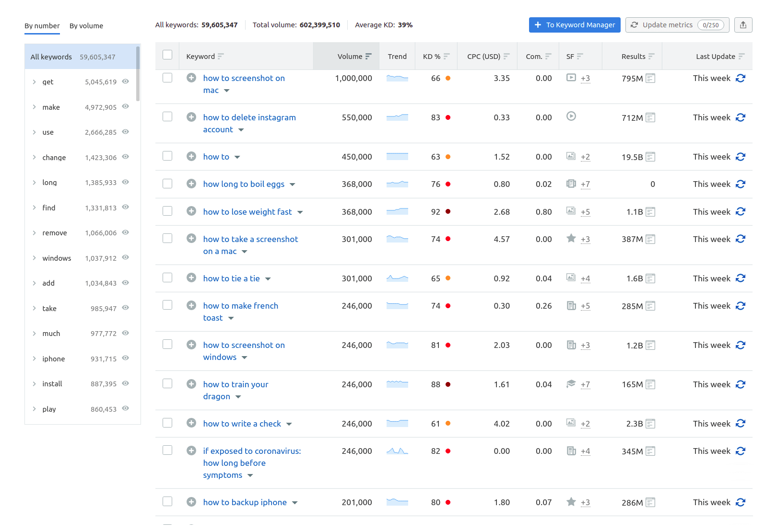
Task: Click the 'To Keyword Manager' button
Action: click(x=574, y=25)
